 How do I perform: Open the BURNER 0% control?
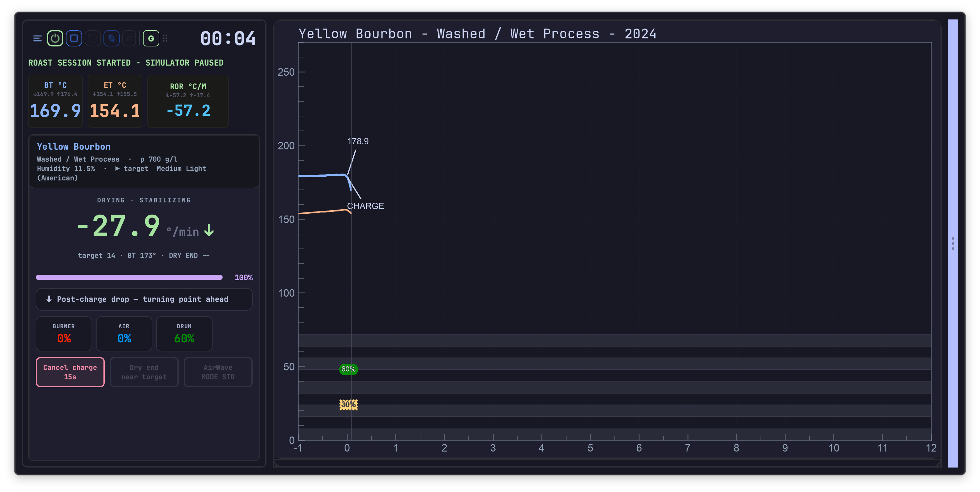click(x=64, y=334)
